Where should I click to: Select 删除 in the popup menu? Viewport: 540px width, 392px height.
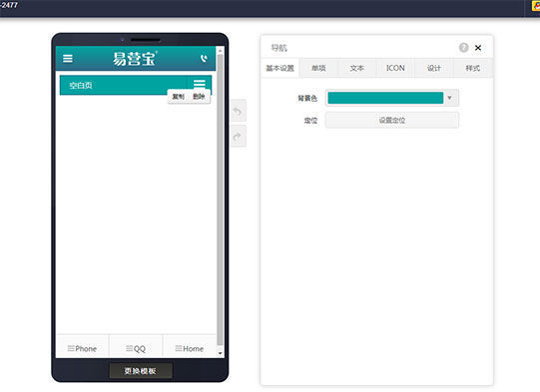coord(199,97)
